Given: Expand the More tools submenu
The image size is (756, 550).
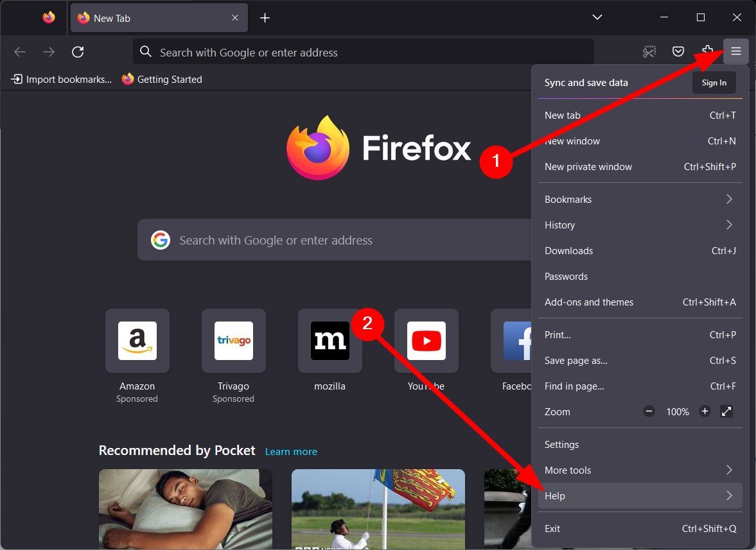Looking at the screenshot, I should pyautogui.click(x=640, y=470).
